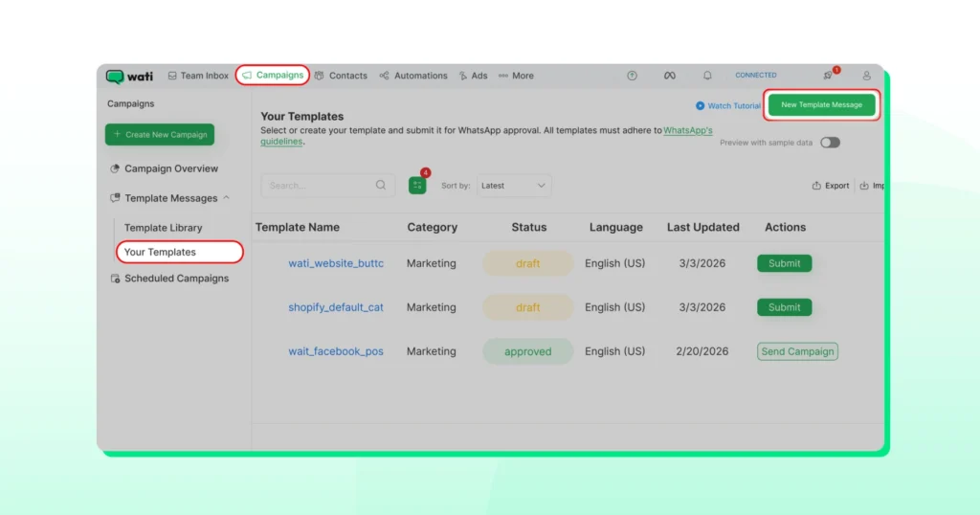The width and height of the screenshot is (980, 515).
Task: Open the user profile icon
Action: point(866,76)
